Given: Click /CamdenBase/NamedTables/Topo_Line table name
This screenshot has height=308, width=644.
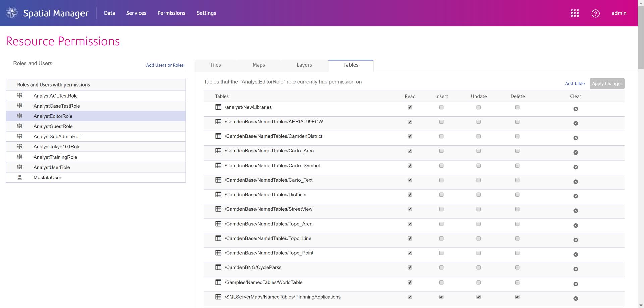Looking at the screenshot, I should 268,238.
